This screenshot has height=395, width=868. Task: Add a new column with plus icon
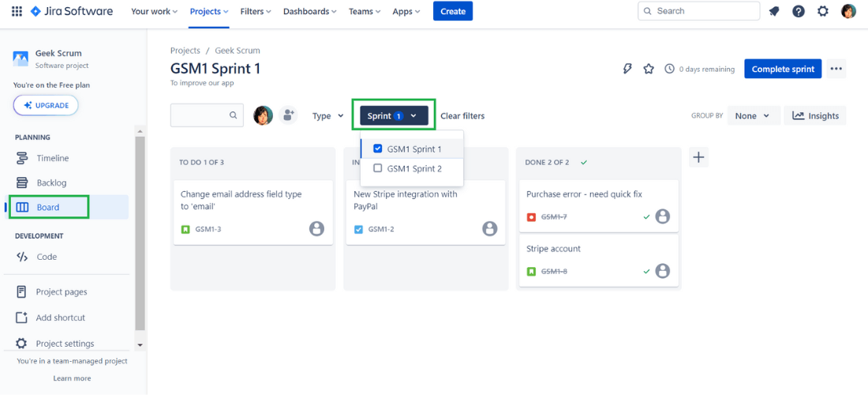[698, 157]
